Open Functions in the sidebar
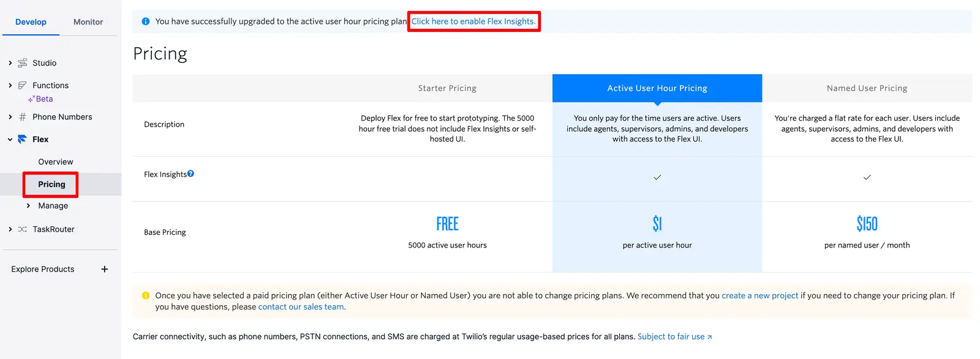 pos(50,85)
